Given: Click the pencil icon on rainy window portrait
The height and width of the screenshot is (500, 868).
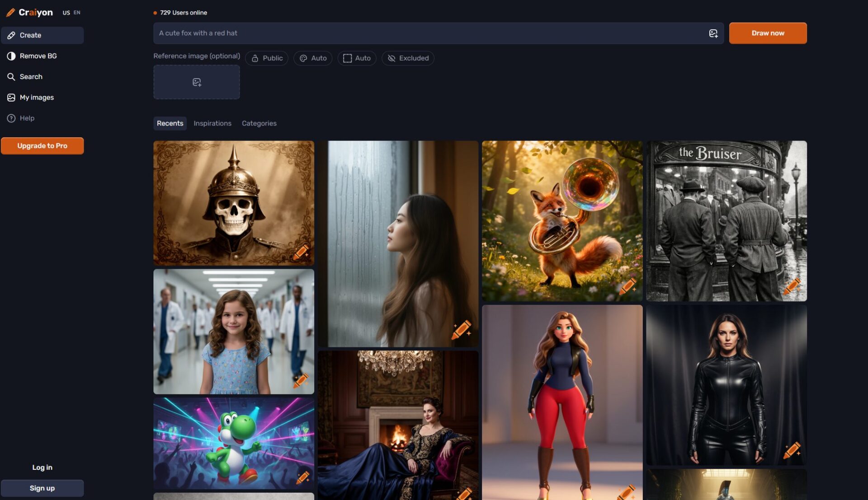Looking at the screenshot, I should tap(462, 330).
